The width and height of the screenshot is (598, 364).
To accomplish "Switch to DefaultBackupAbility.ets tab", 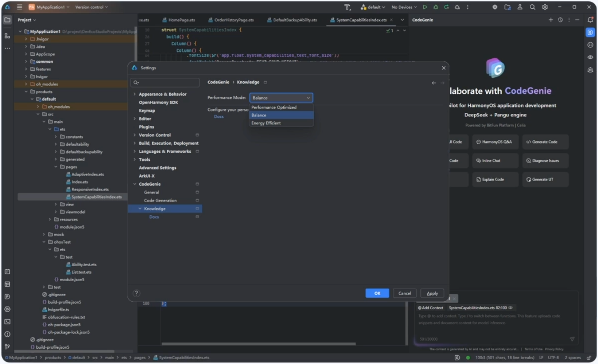I will point(292,20).
